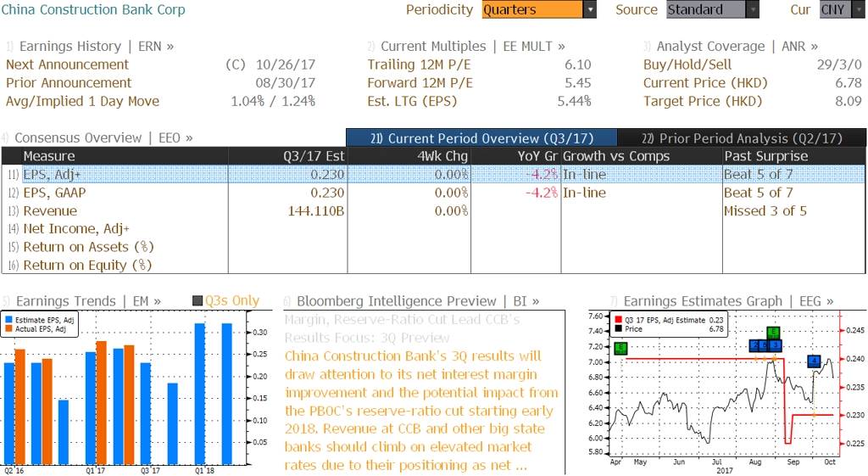This screenshot has height=476, width=868.
Task: Click the green E marker near August
Action: [x=773, y=333]
